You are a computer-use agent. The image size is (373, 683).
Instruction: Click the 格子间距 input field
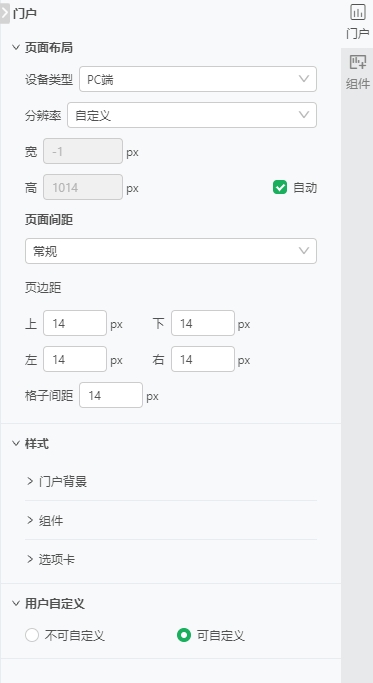(111, 395)
